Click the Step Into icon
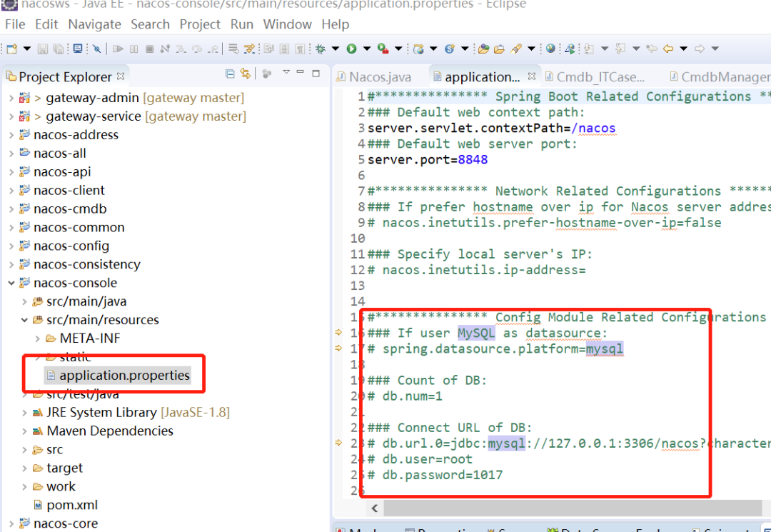 click(181, 49)
